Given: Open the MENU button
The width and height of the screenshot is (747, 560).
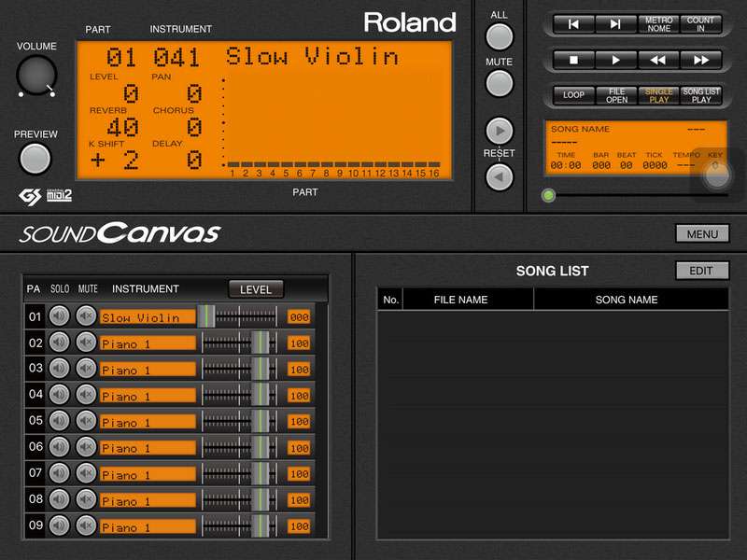Looking at the screenshot, I should [x=701, y=234].
